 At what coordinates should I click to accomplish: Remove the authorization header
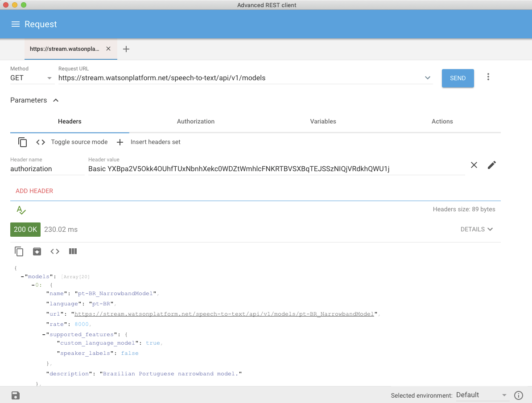click(x=474, y=165)
